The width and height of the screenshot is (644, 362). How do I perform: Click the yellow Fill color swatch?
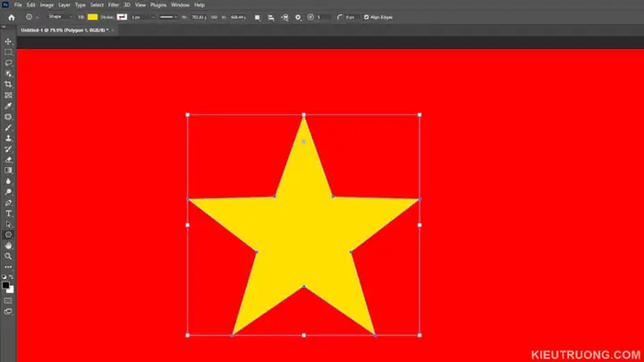pyautogui.click(x=93, y=17)
